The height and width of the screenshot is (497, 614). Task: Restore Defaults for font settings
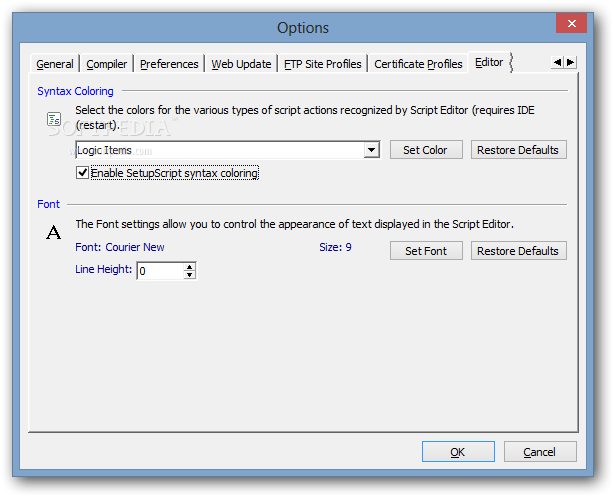518,251
